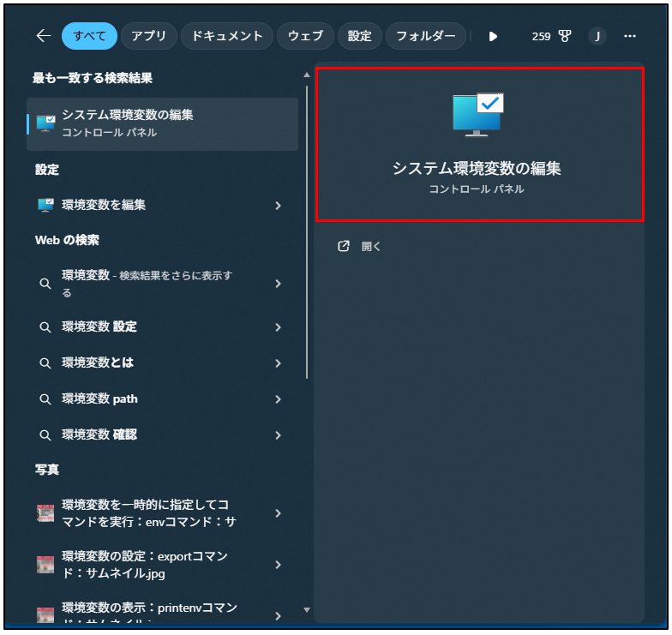The height and width of the screenshot is (635, 672).
Task: Click the envコマンド photo result thumbnail
Action: (x=45, y=513)
